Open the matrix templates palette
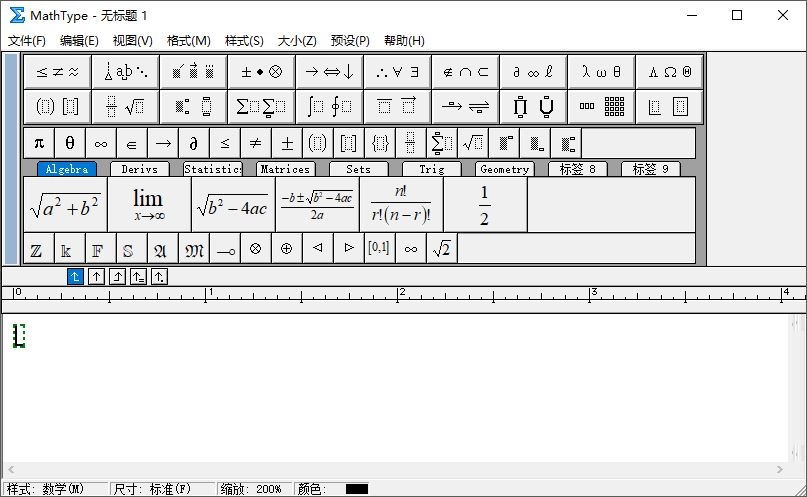The image size is (807, 497). [601, 106]
